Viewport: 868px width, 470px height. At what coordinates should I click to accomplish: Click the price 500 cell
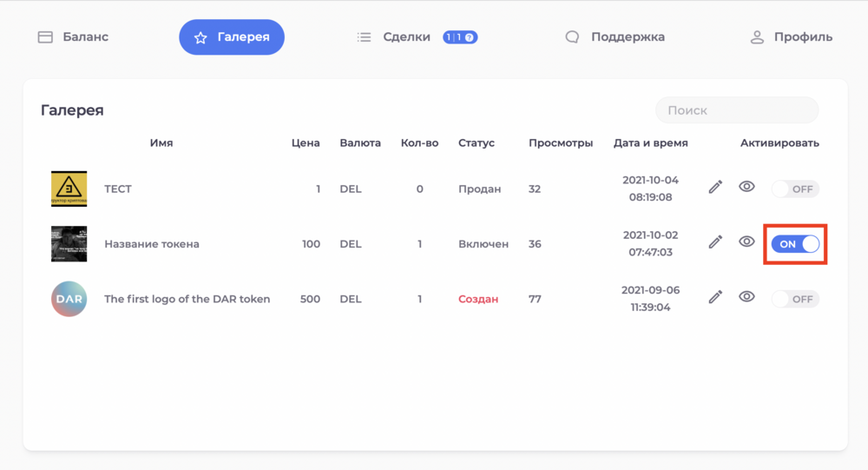(x=310, y=300)
